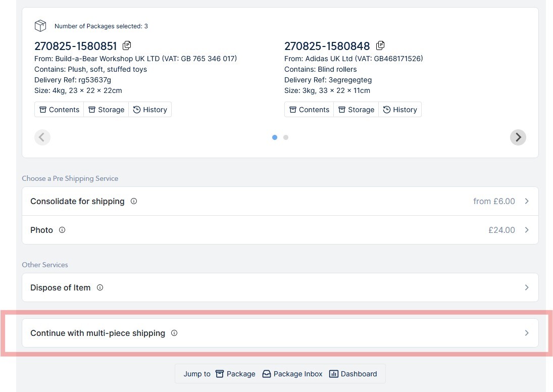This screenshot has width=553, height=392.
Task: Open Contents for Adidas package
Action: (x=309, y=110)
